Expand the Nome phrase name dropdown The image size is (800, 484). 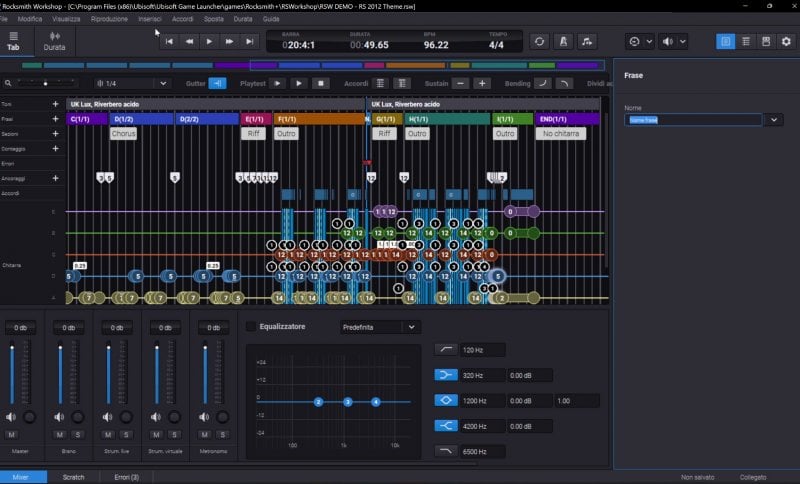[775, 120]
